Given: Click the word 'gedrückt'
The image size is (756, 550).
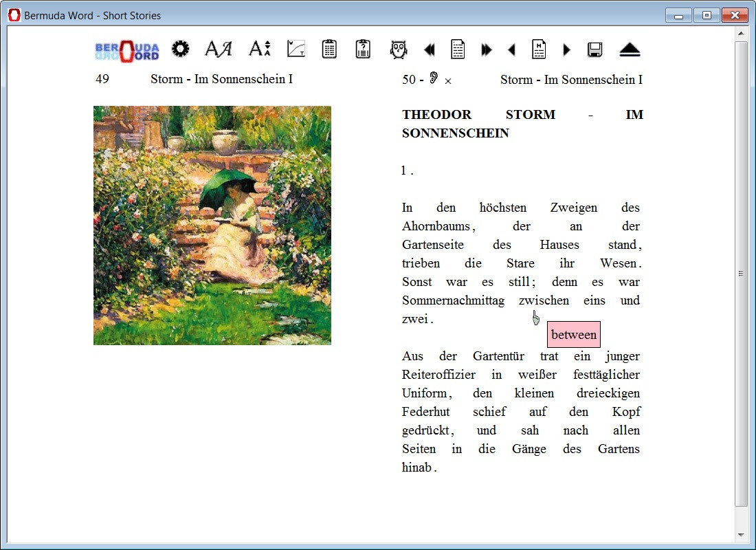Looking at the screenshot, I should point(425,430).
